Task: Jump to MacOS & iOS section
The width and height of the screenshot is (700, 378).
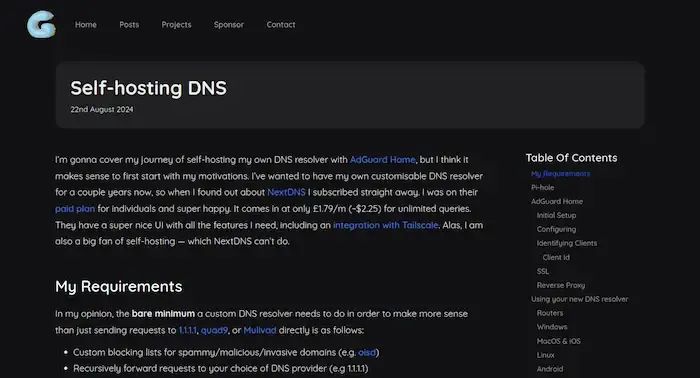Action: click(558, 341)
